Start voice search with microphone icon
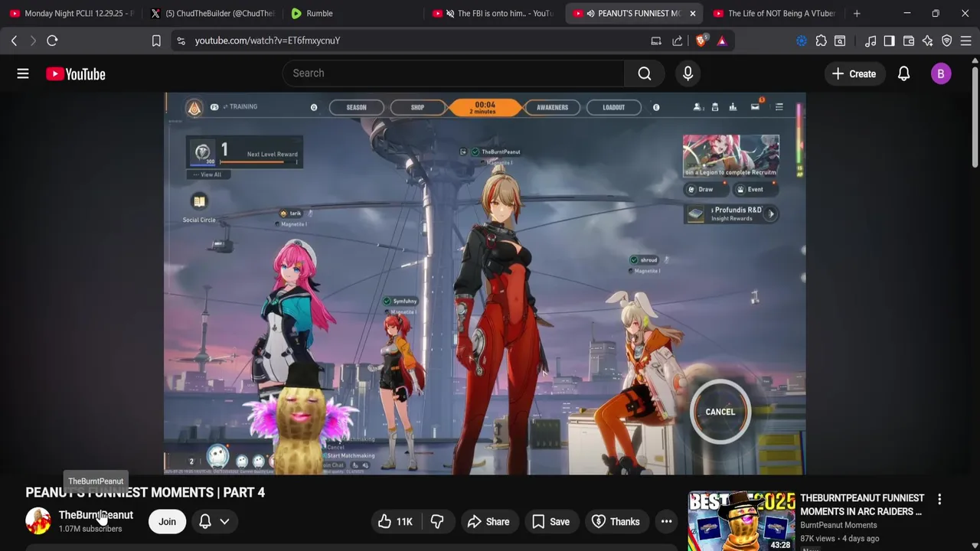Viewport: 980px width, 551px height. 688,73
